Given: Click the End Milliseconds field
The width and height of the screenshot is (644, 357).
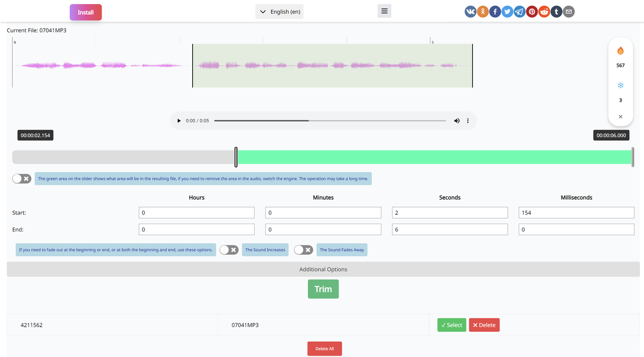Looking at the screenshot, I should (577, 230).
